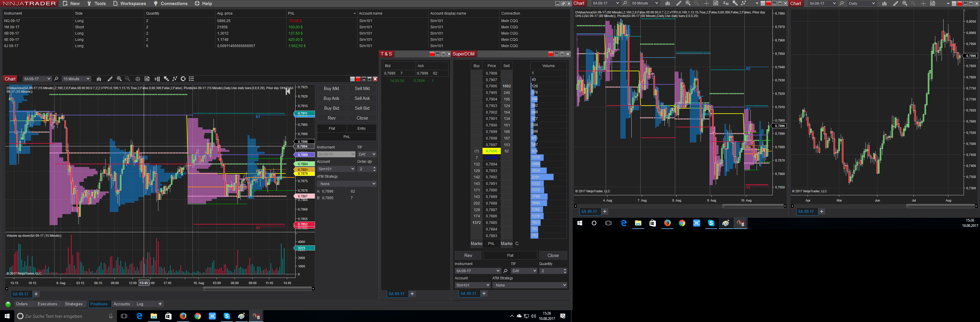The image size is (980, 322).
Task: Zoom in on the 15 Minute chart
Action: (x=119, y=79)
